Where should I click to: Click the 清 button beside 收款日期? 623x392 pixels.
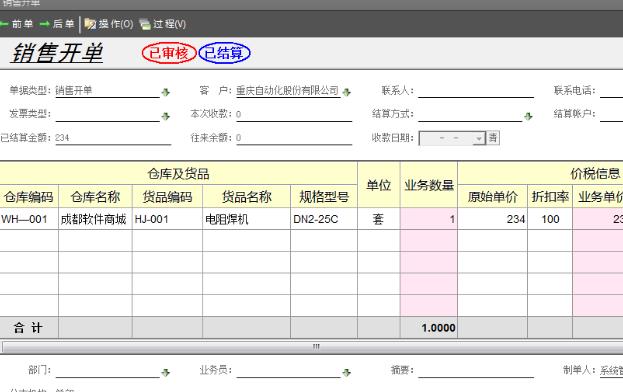click(x=493, y=138)
